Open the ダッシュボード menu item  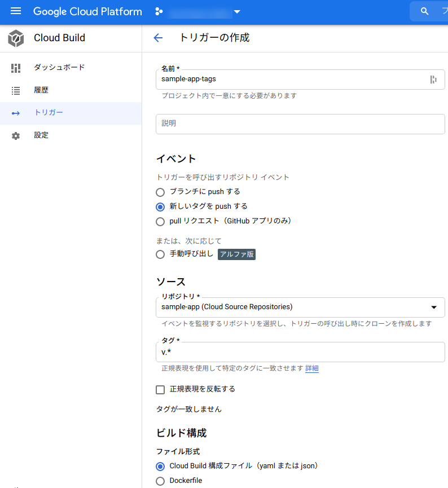click(x=71, y=68)
